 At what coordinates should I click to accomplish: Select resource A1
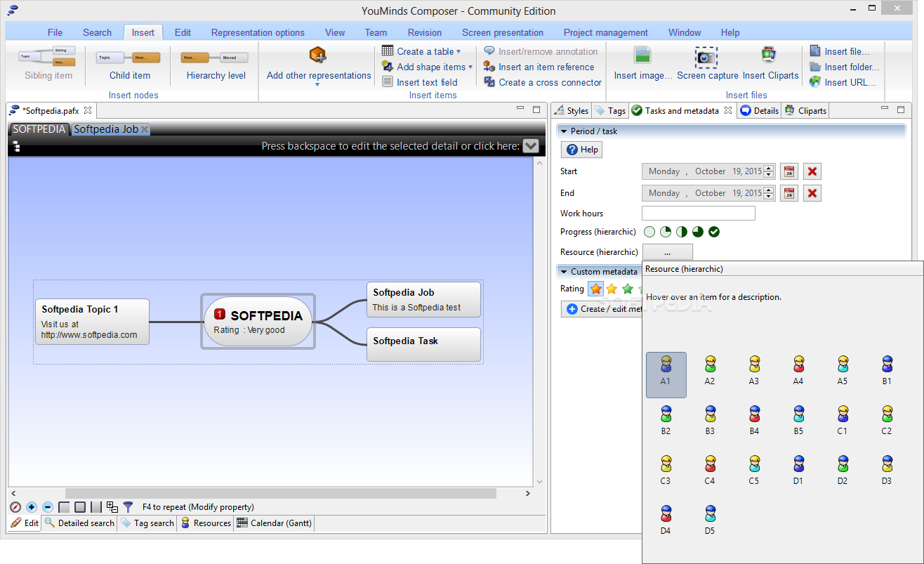tap(666, 374)
